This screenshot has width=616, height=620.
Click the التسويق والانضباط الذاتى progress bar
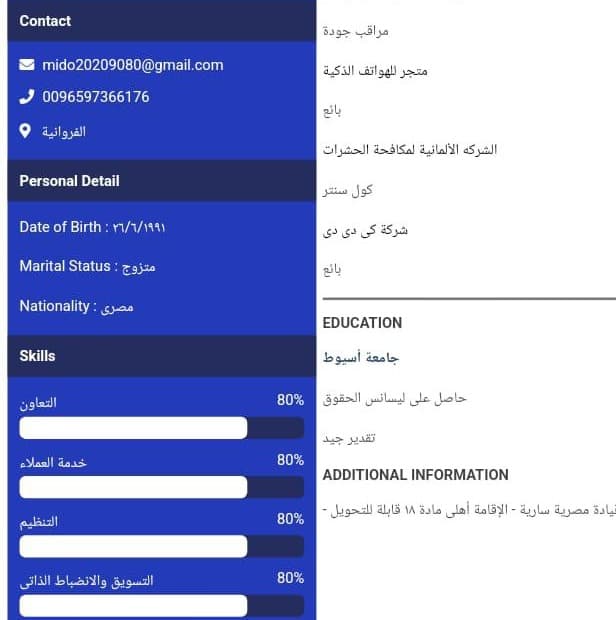coord(161,606)
